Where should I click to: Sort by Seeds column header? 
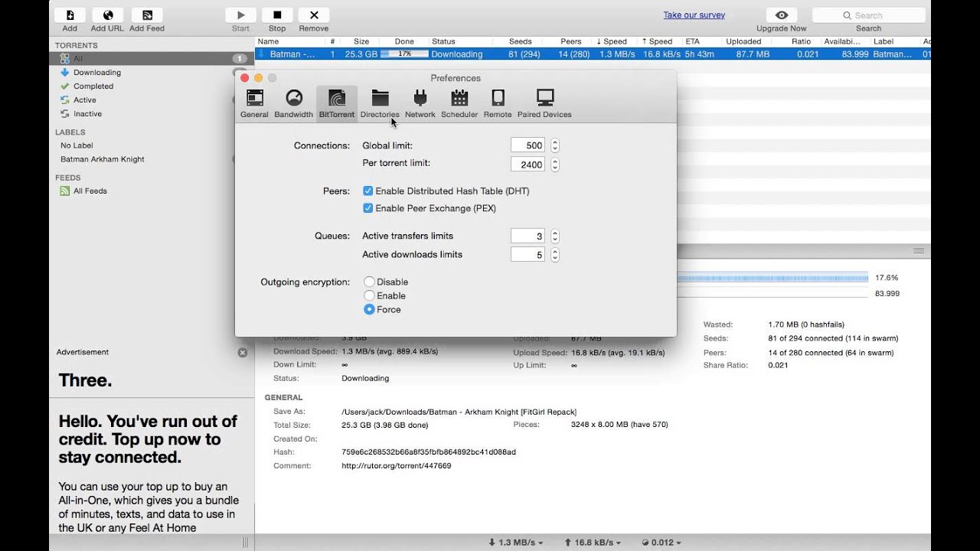click(521, 41)
